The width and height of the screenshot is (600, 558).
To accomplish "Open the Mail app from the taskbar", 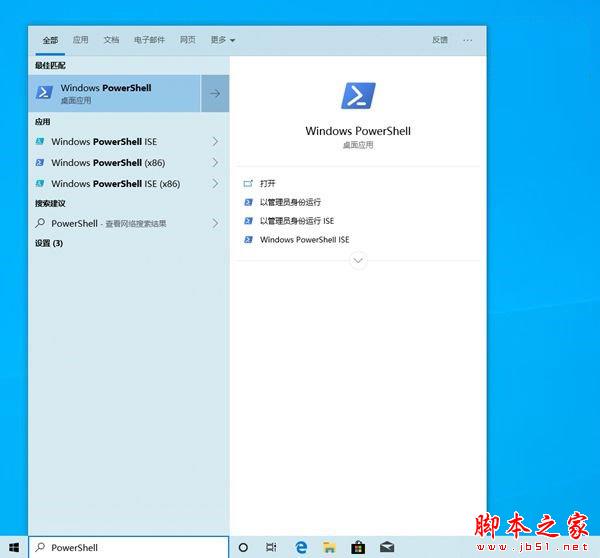I will pos(386,547).
